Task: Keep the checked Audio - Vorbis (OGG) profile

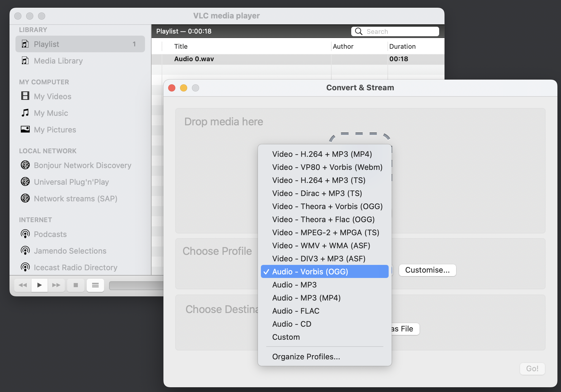Action: pyautogui.click(x=325, y=271)
